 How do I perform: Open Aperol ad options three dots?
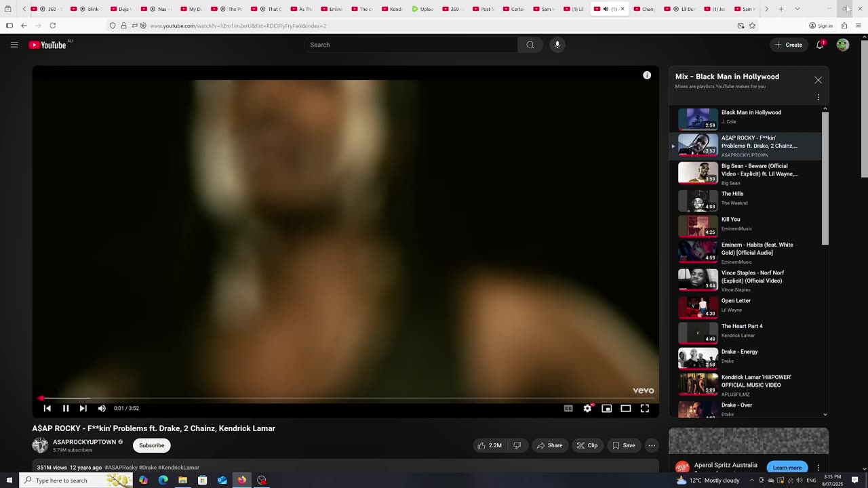point(818,468)
